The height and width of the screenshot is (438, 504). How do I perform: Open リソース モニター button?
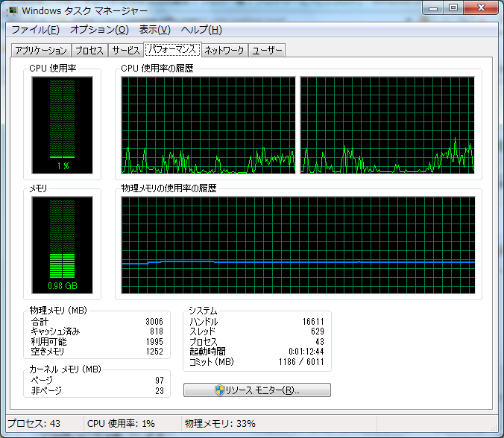[256, 390]
